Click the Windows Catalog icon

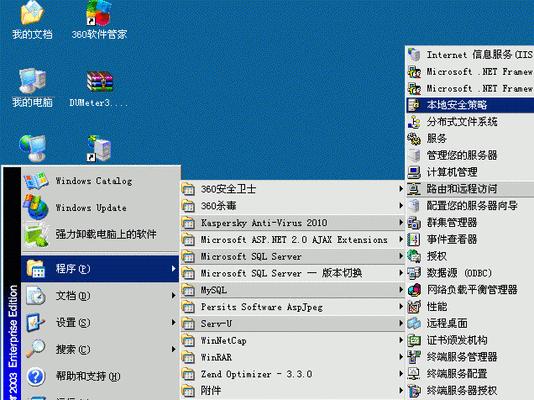click(36, 181)
